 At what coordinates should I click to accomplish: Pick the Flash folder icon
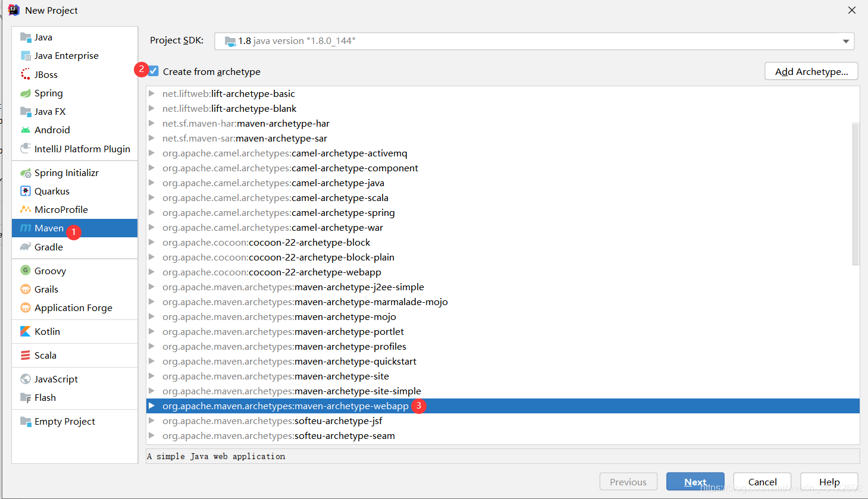coord(26,398)
